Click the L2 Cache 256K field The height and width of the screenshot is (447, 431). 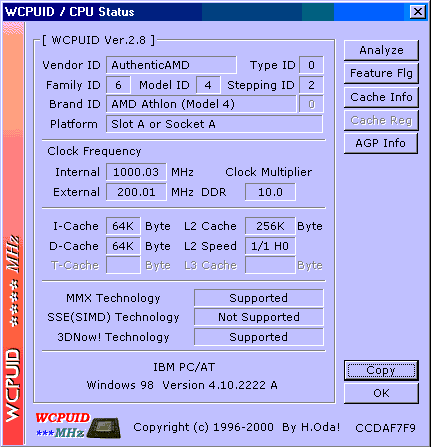pyautogui.click(x=270, y=226)
